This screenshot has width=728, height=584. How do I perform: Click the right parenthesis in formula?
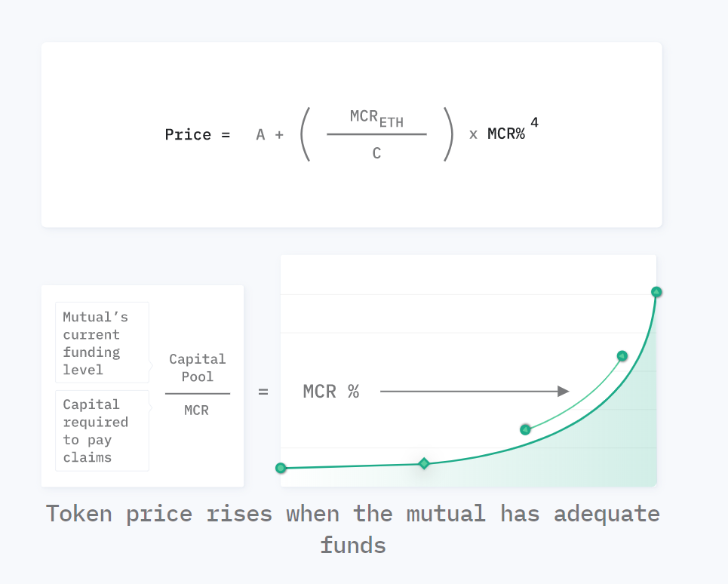pos(448,134)
